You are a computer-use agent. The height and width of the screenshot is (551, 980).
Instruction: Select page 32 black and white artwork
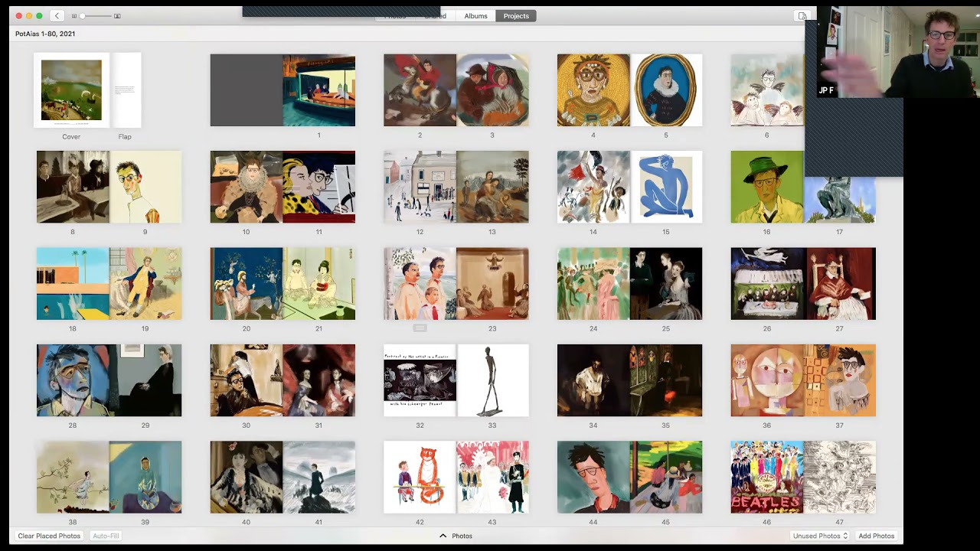(420, 380)
